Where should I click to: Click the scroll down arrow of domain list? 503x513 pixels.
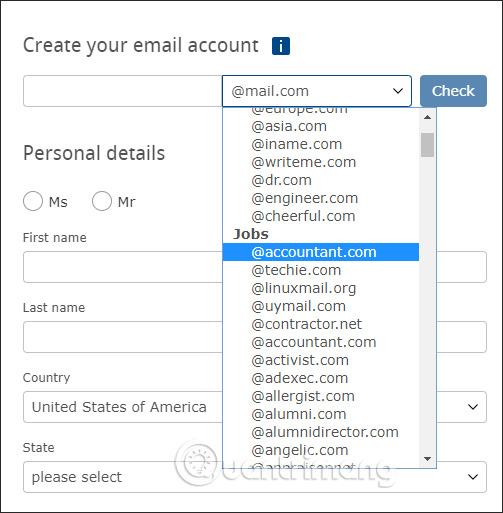427,459
